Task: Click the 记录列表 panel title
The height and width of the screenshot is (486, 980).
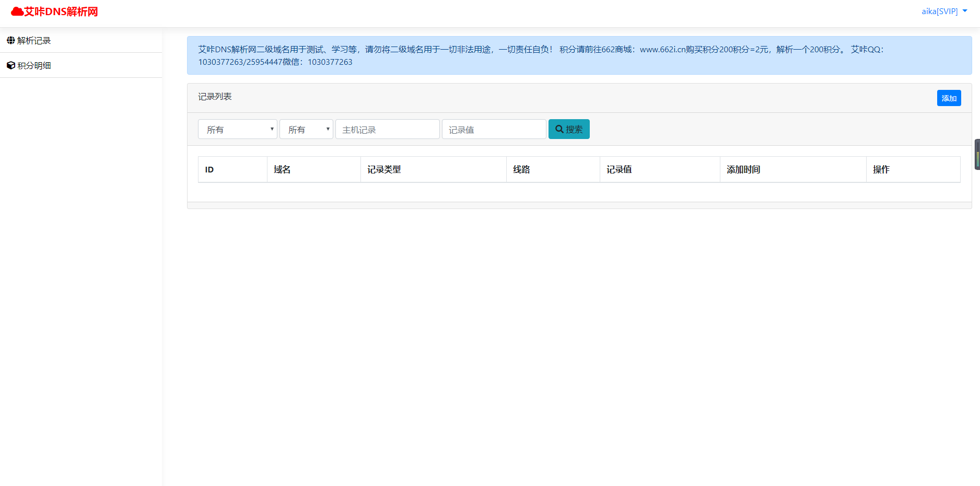Action: pyautogui.click(x=215, y=97)
